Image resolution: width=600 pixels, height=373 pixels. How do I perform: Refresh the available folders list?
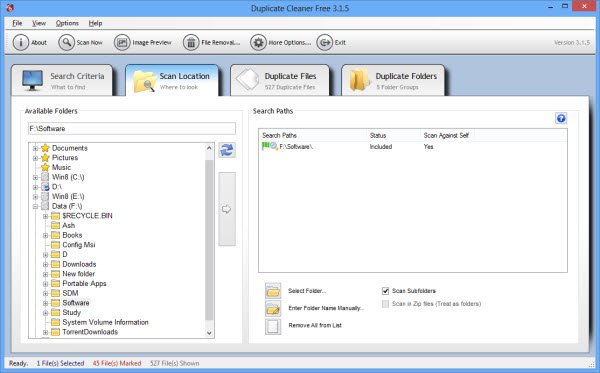pyautogui.click(x=227, y=150)
